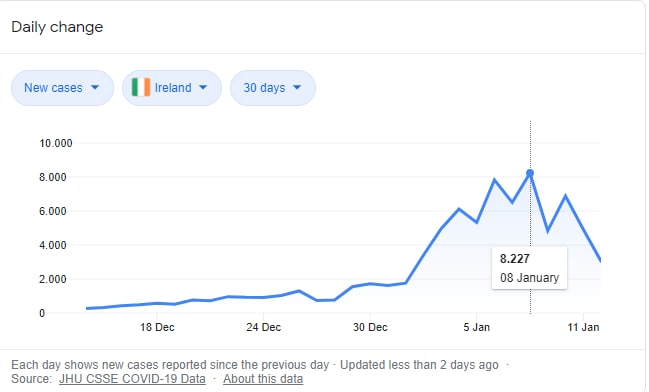The width and height of the screenshot is (649, 392).
Task: Open the 30 days range dropdown
Action: point(273,88)
